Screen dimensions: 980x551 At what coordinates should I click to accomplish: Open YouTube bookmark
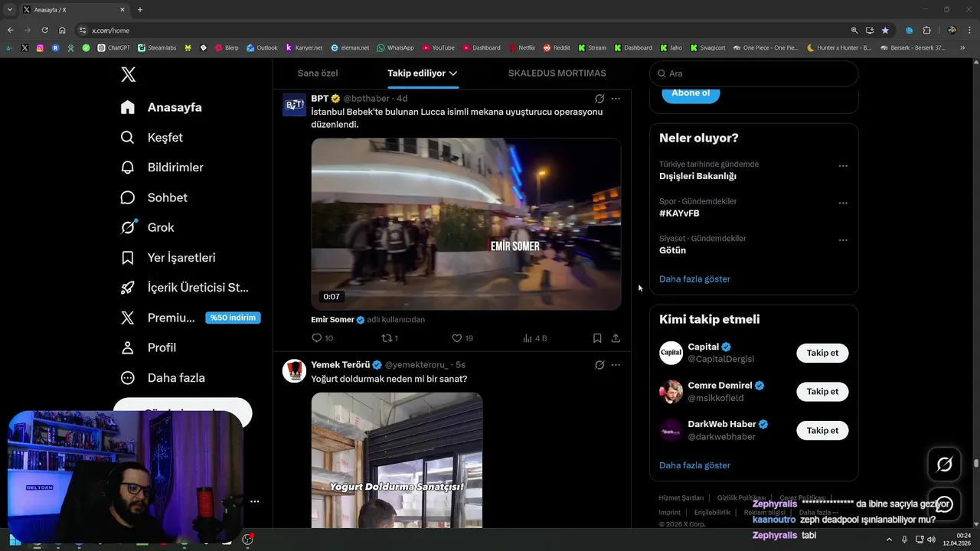coord(438,47)
